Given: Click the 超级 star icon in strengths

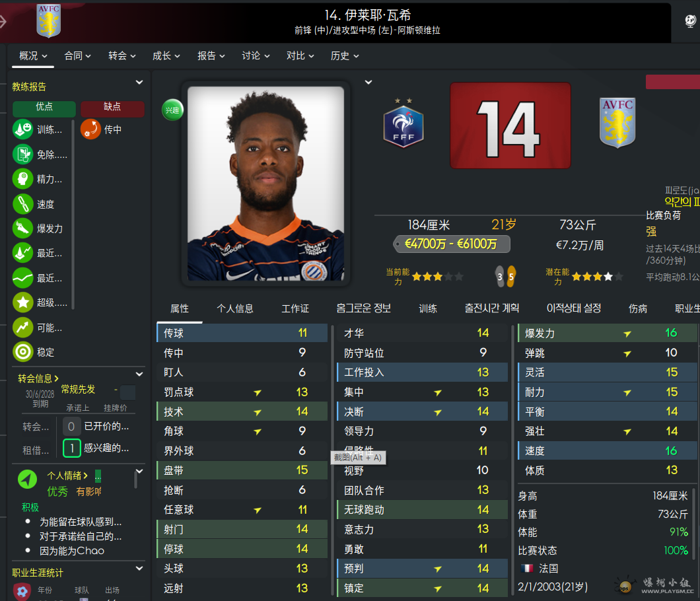Looking at the screenshot, I should (22, 302).
